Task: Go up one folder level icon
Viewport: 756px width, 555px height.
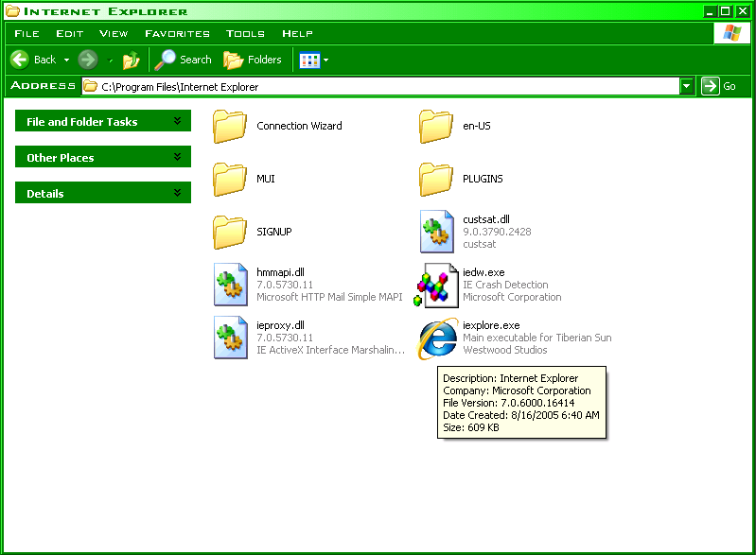Action: click(x=131, y=61)
